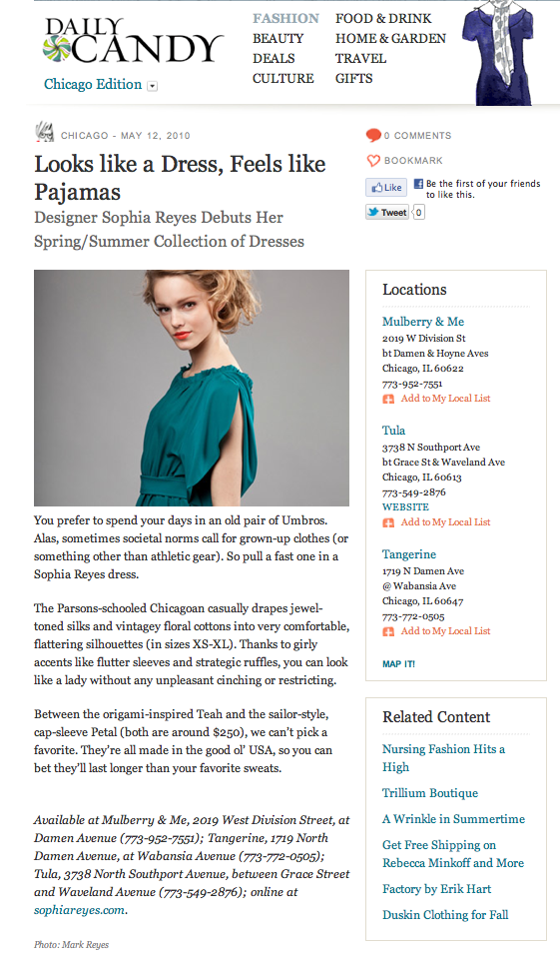560x961 pixels.
Task: Open Factory by Erik Hart article
Action: pos(437,889)
